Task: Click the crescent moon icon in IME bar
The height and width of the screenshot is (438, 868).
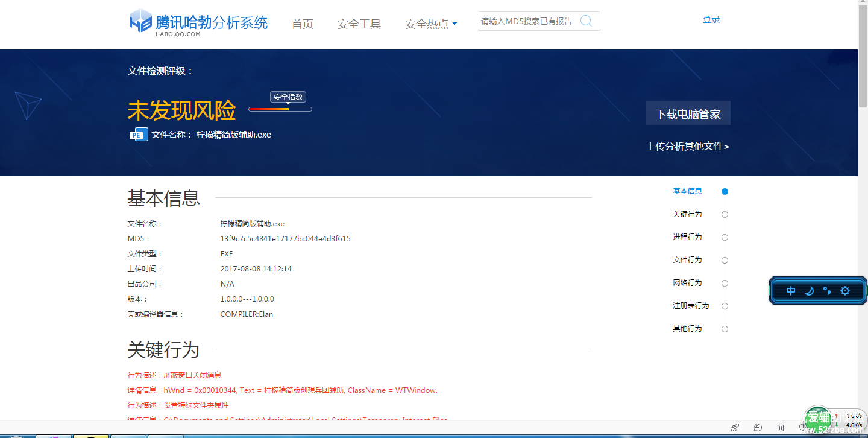Action: (809, 291)
